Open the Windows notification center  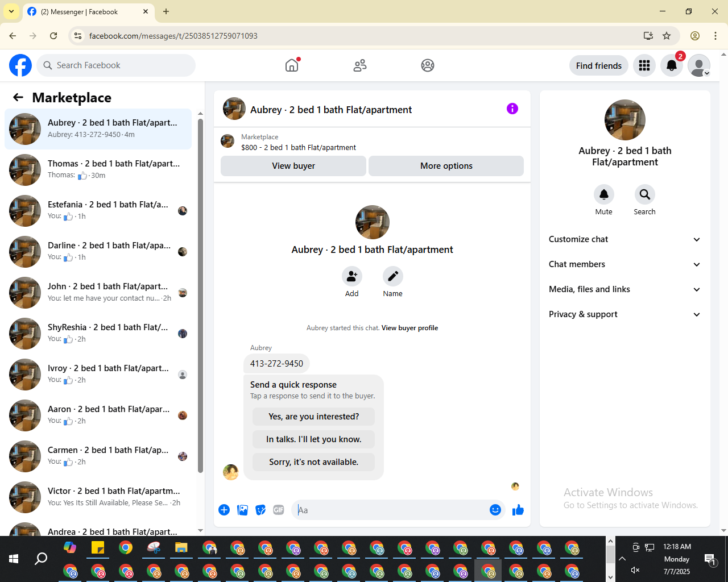(x=710, y=559)
